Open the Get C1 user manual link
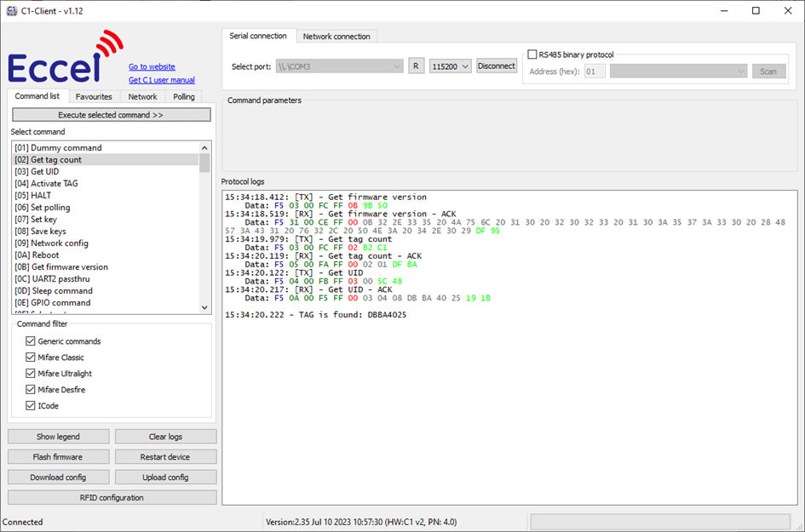 (x=161, y=80)
